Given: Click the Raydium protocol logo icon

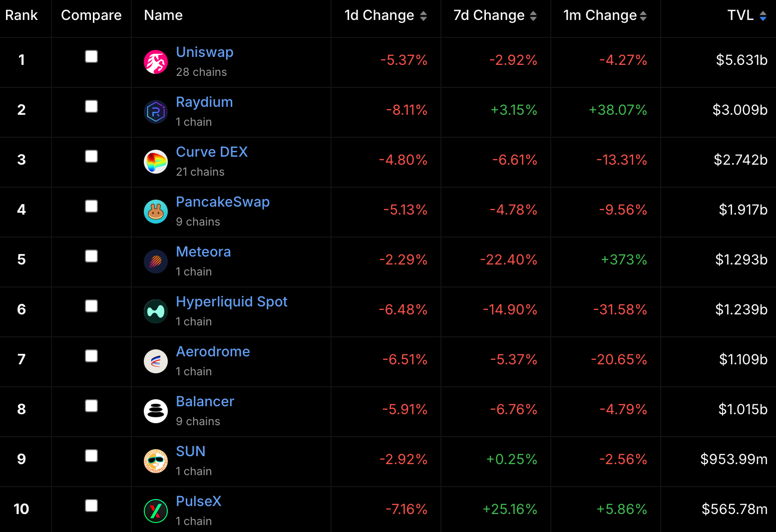Looking at the screenshot, I should tap(156, 112).
